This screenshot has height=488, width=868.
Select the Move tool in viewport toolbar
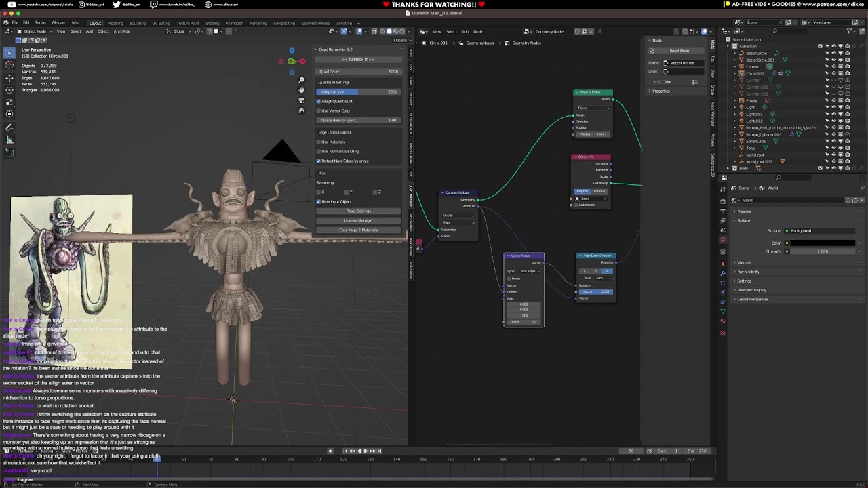(9, 77)
